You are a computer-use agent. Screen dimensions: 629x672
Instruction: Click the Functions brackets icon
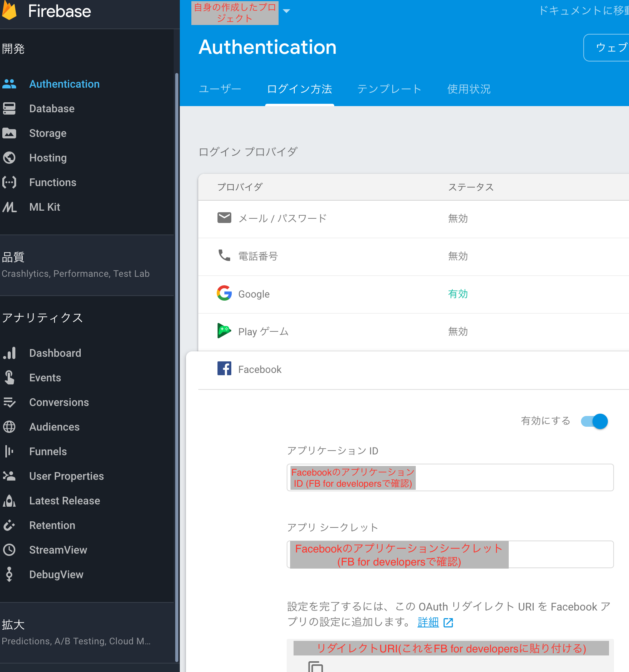point(9,182)
